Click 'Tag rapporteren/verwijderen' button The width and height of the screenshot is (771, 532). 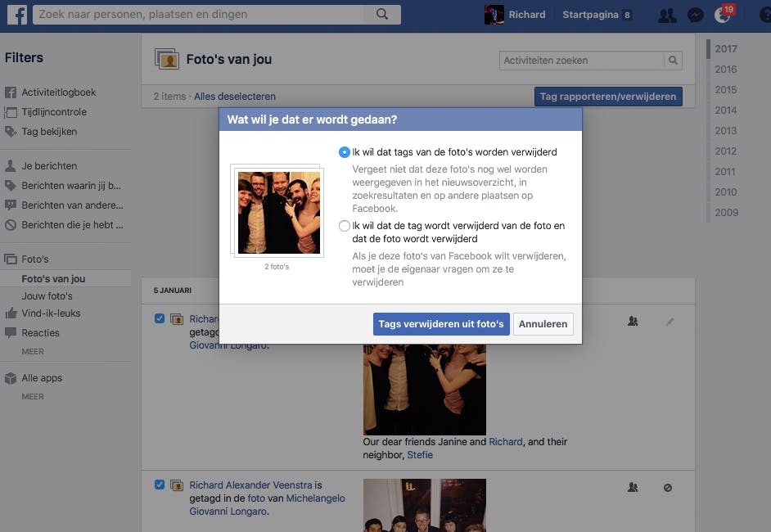coord(608,97)
